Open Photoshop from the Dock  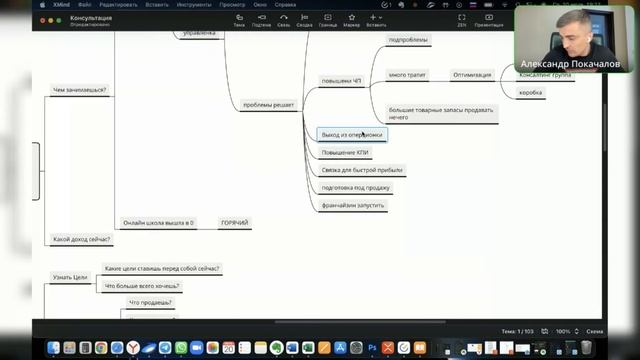pyautogui.click(x=372, y=348)
